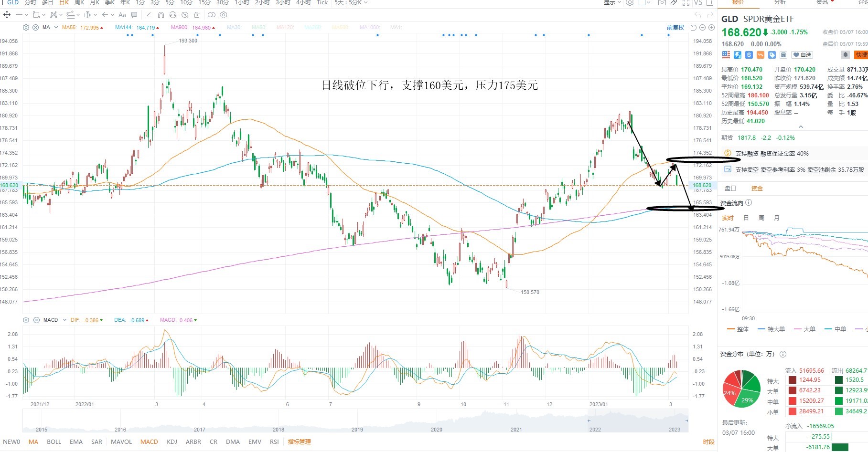Switch to 盘口 tab

click(730, 188)
